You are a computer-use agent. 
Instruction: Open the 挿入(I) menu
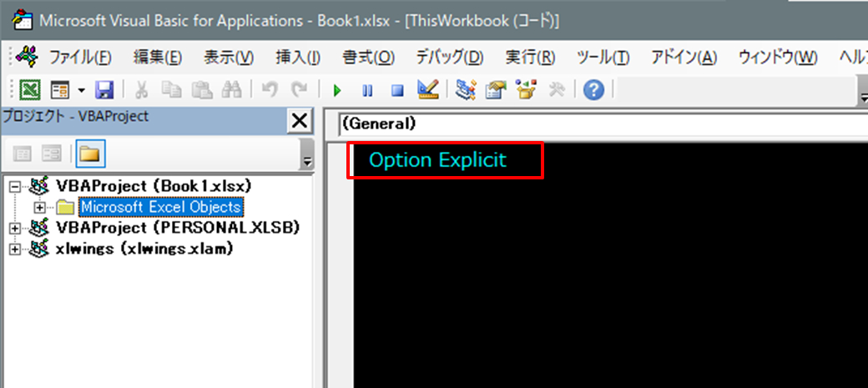coord(298,57)
